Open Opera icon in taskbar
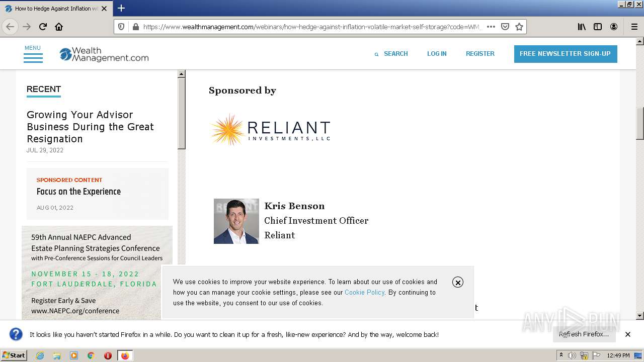The width and height of the screenshot is (644, 362). coord(108,355)
